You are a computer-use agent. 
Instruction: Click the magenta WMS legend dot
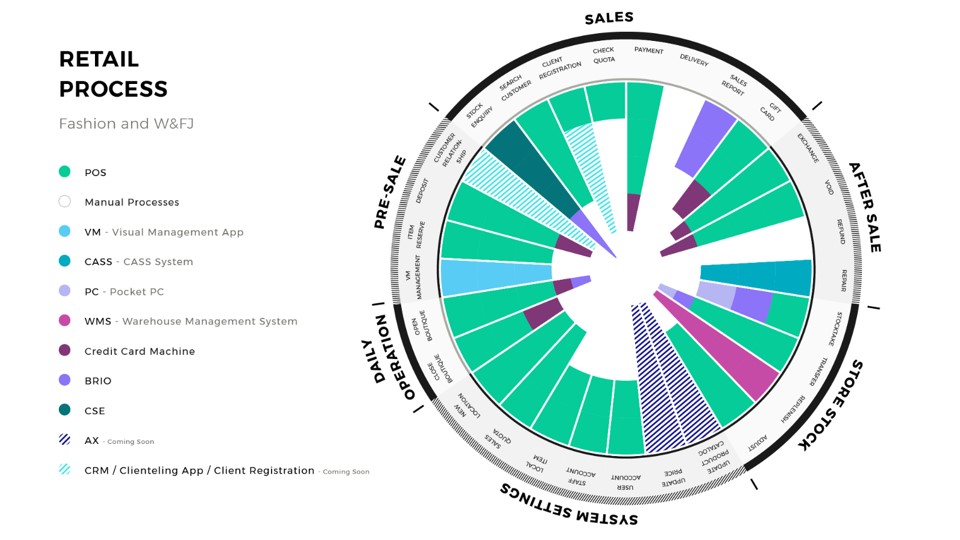click(65, 321)
